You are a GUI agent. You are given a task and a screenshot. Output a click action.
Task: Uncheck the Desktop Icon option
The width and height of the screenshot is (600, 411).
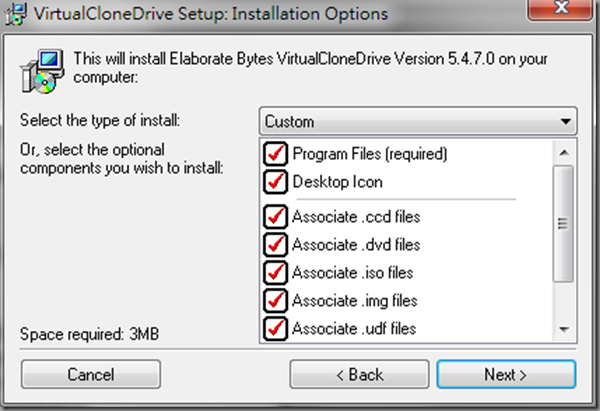tap(275, 182)
